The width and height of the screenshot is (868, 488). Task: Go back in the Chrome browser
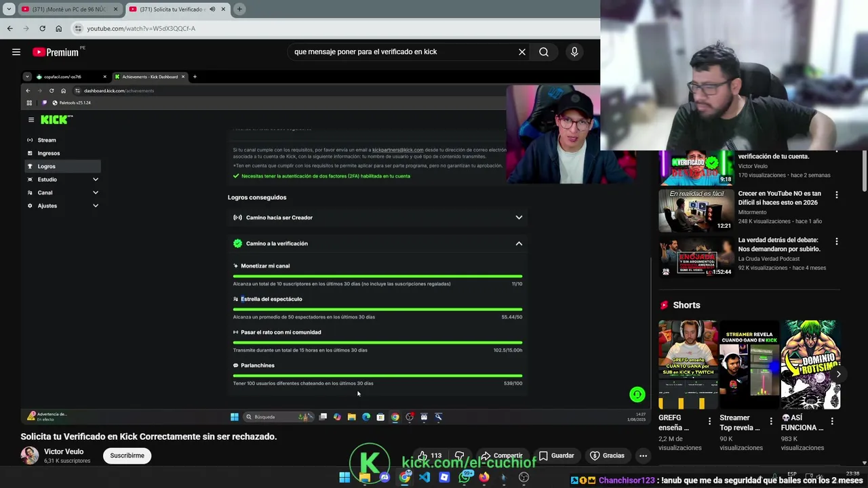pyautogui.click(x=9, y=28)
